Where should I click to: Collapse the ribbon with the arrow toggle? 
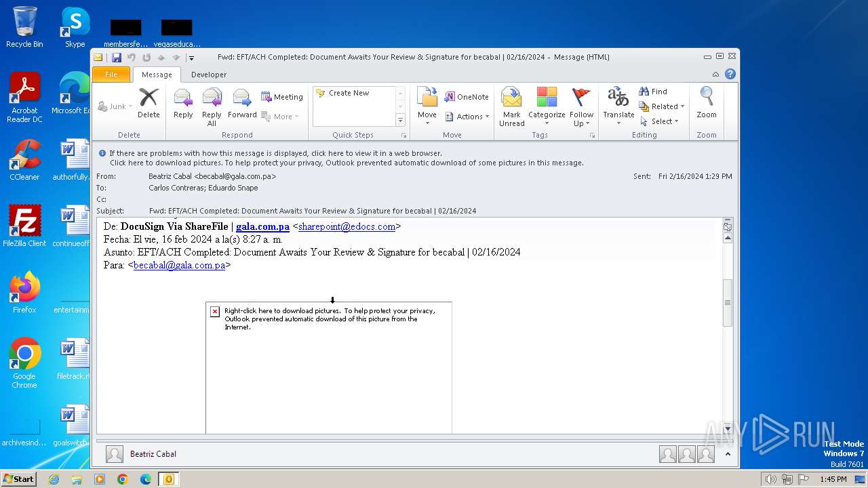tap(715, 74)
